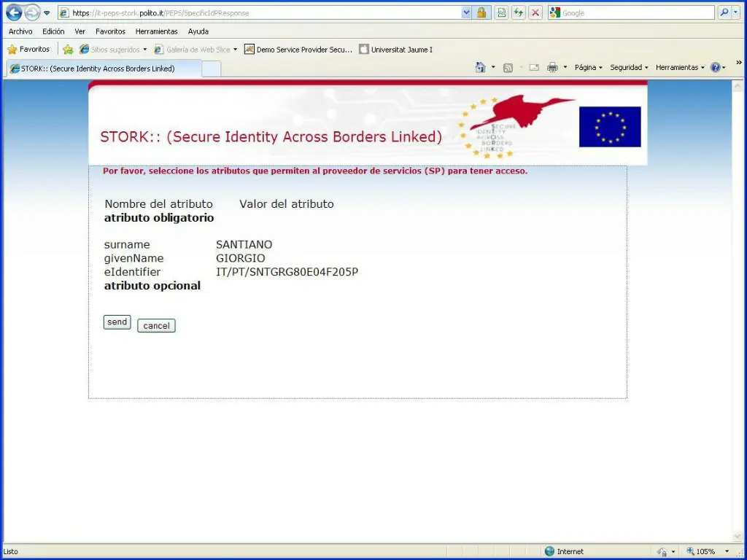Click the empty New Tab button
This screenshot has width=747, height=560.
point(212,69)
